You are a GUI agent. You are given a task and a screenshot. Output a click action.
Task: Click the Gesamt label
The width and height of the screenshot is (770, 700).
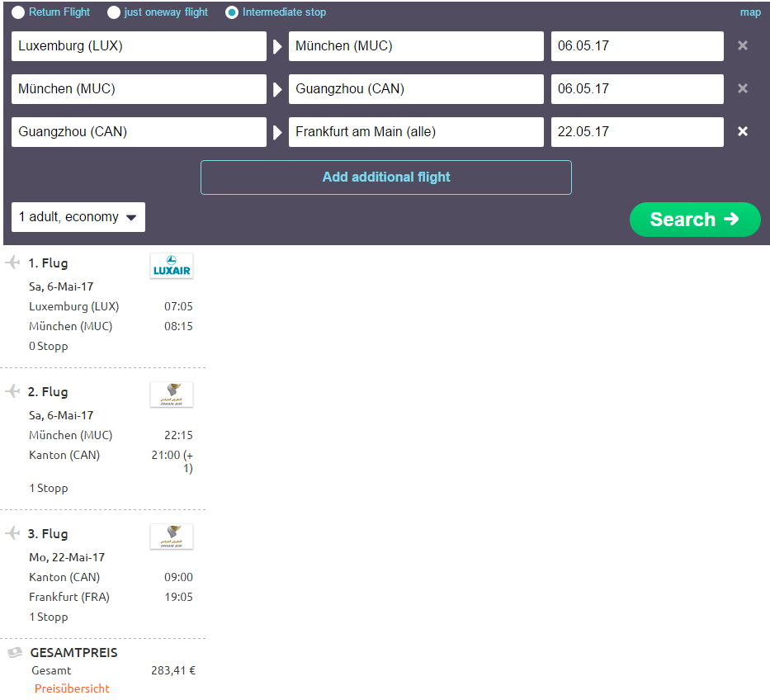pyautogui.click(x=51, y=670)
